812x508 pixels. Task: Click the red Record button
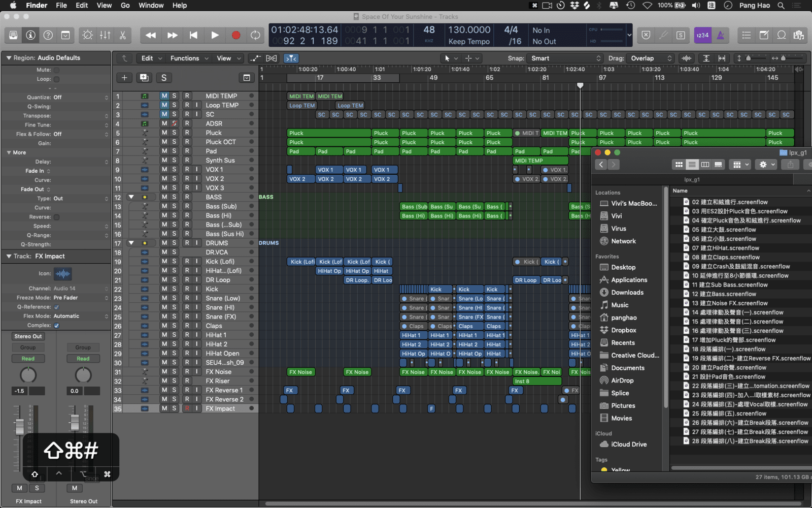click(x=236, y=35)
